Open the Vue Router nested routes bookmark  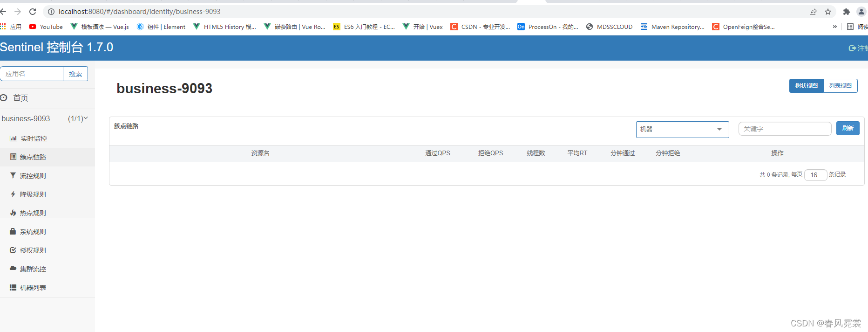(295, 27)
